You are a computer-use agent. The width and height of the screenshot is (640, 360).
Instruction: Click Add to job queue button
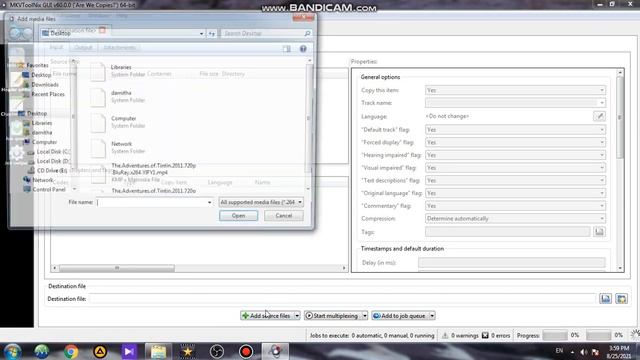[x=400, y=316]
